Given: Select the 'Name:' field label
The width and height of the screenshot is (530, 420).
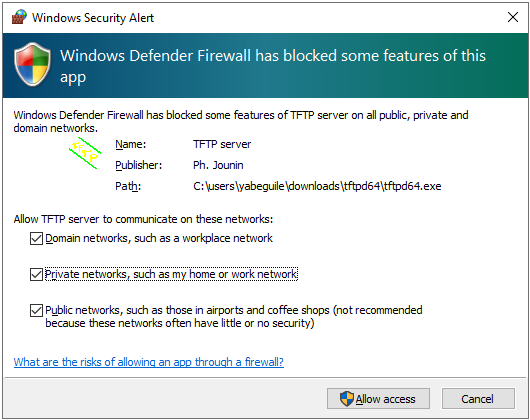Looking at the screenshot, I should pyautogui.click(x=131, y=144).
